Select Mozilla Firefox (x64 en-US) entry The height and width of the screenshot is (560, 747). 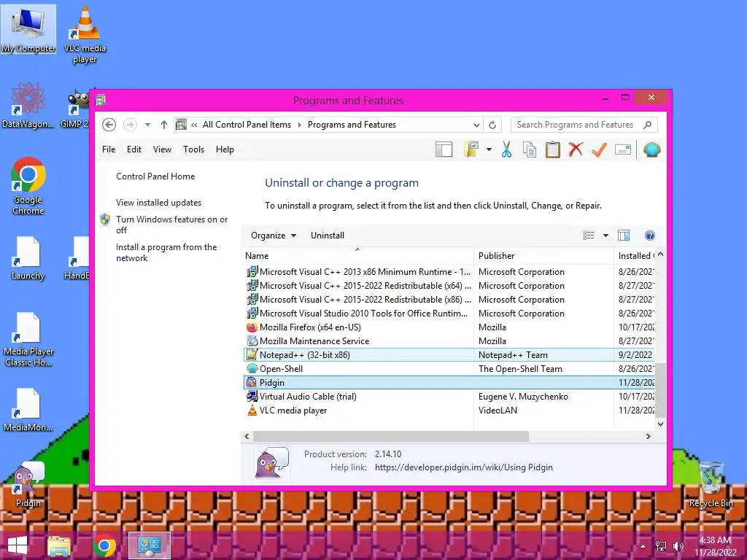click(449, 327)
